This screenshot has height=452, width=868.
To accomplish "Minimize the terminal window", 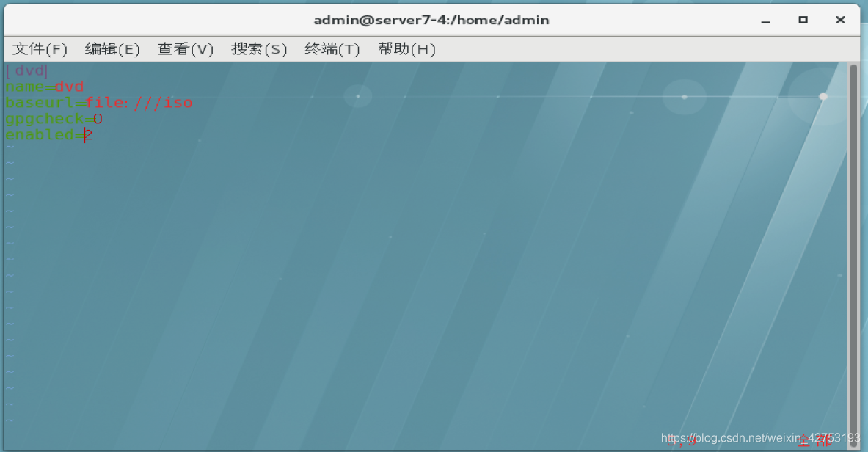I will pyautogui.click(x=765, y=21).
